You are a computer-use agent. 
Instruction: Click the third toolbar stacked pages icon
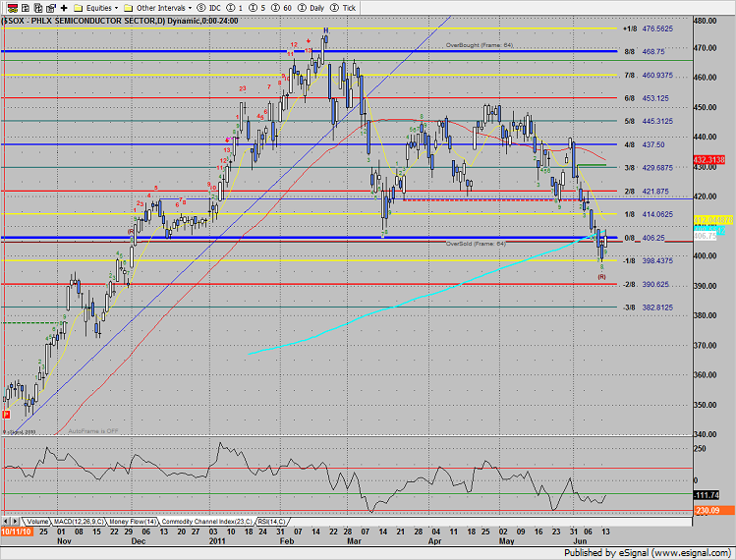coord(38,8)
